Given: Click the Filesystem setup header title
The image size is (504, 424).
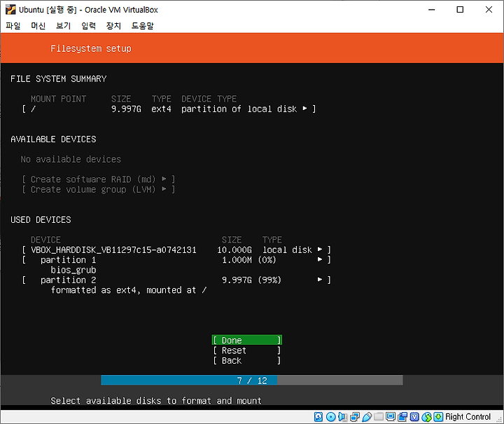Looking at the screenshot, I should tap(91, 48).
